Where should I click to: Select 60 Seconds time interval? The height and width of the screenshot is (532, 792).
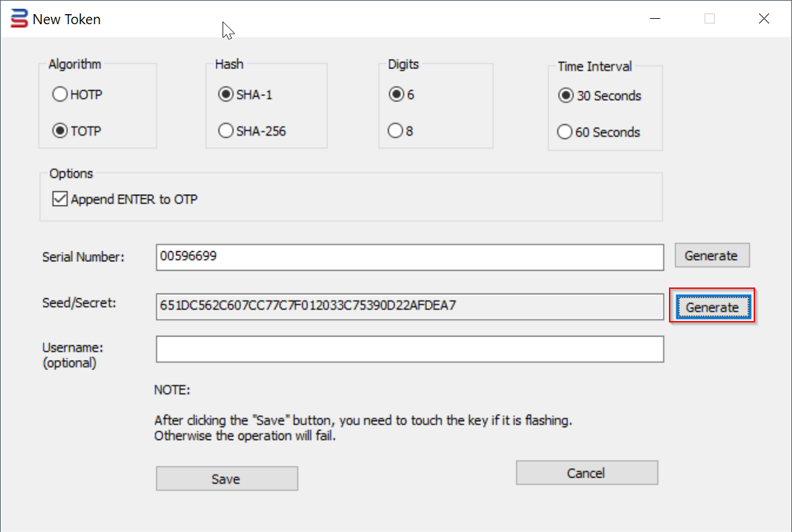tap(565, 132)
